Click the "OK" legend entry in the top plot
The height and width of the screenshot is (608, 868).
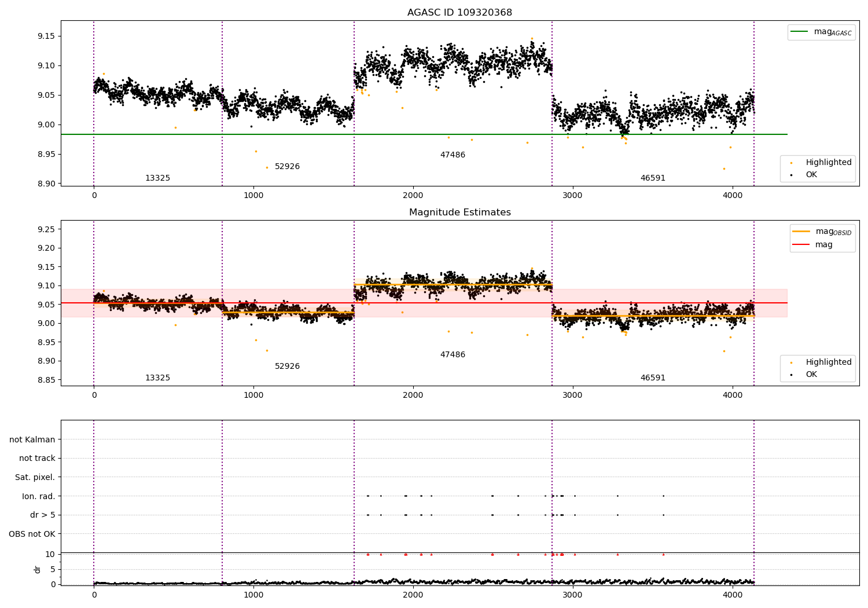[x=804, y=174]
